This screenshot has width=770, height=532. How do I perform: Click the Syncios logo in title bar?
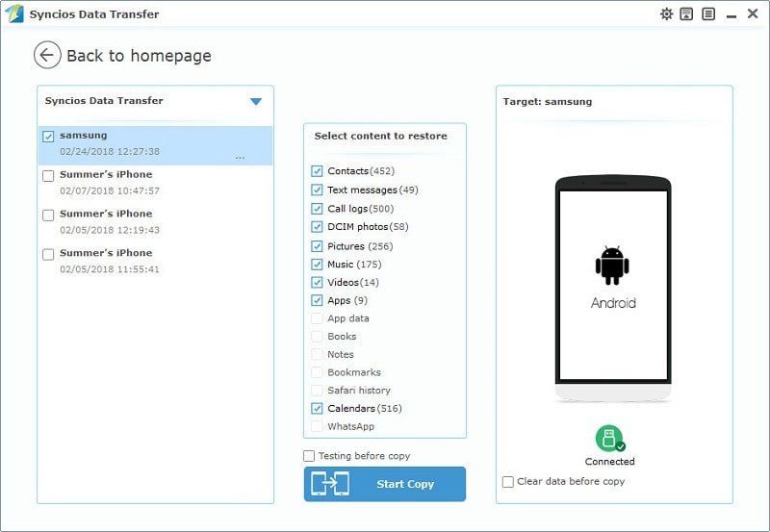point(14,13)
